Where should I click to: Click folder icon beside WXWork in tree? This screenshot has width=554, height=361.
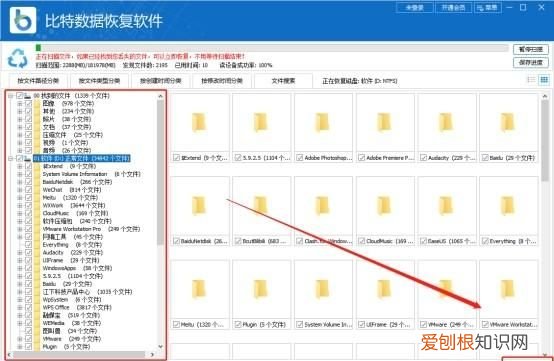tap(37, 205)
